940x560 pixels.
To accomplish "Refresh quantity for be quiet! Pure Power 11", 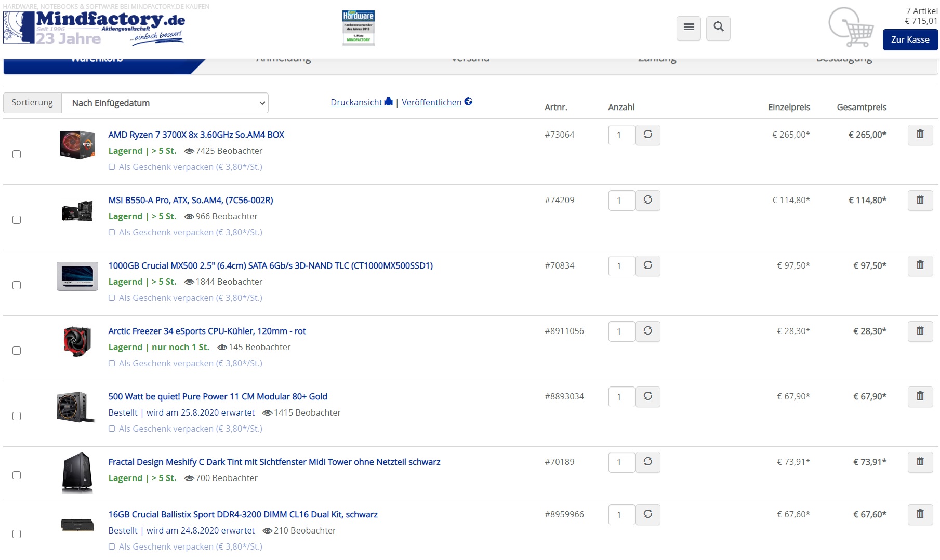I will 648,397.
